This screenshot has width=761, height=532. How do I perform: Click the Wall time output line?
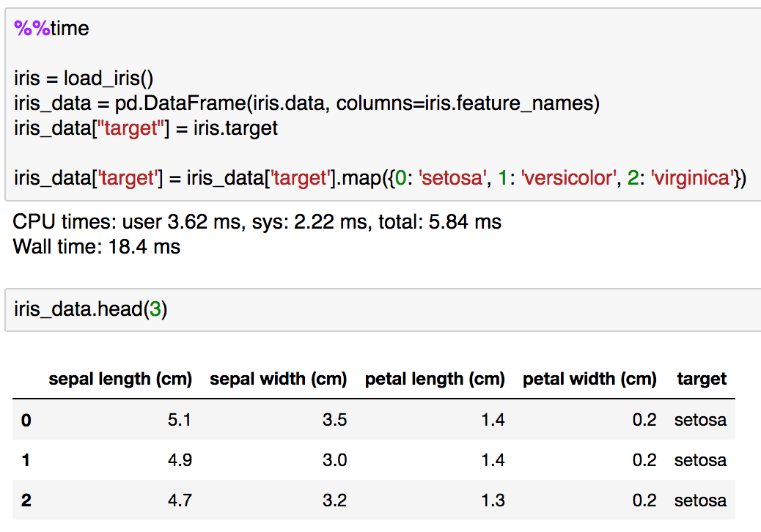click(97, 246)
